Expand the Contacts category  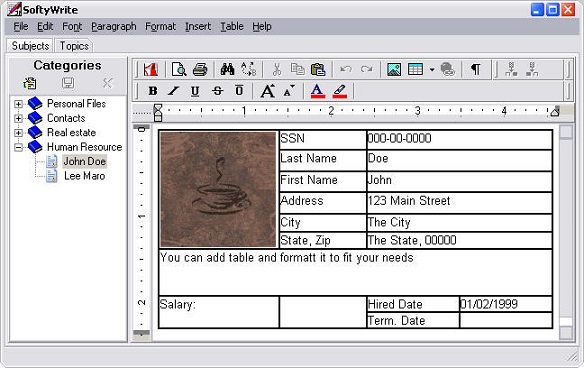18,118
